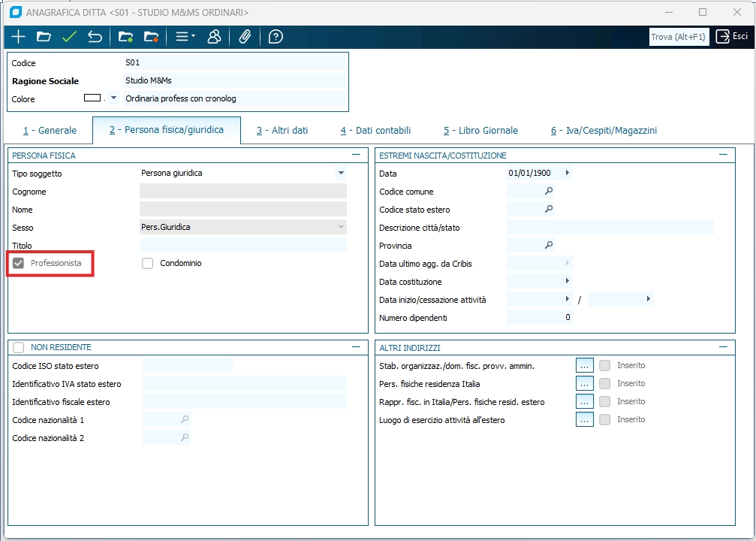The height and width of the screenshot is (541, 756).
Task: Open the Data date picker arrow
Action: pos(567,174)
